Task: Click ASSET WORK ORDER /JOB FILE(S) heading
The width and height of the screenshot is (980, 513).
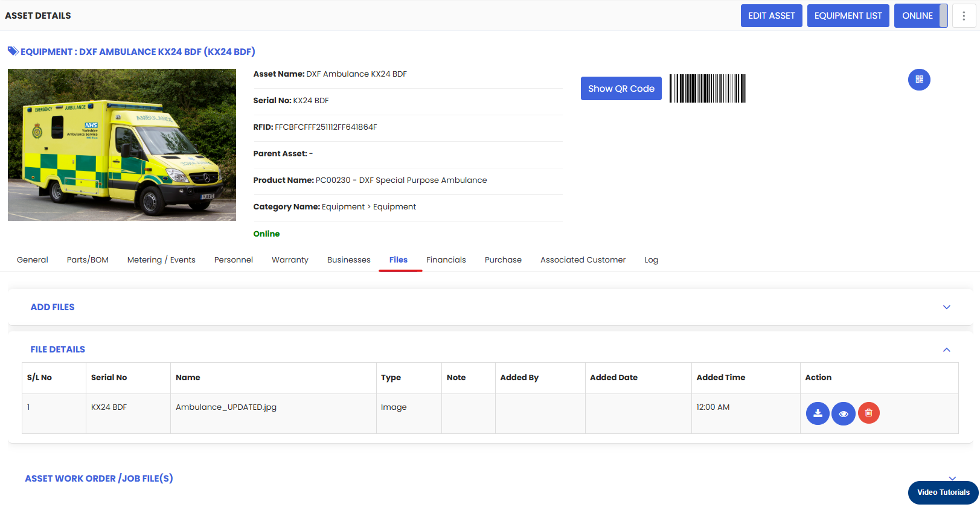Action: 99,478
